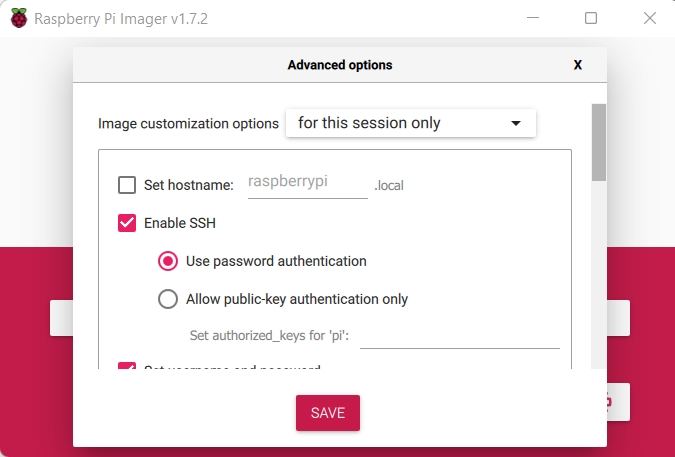Click the dropdown arrow beside 'for this session only'

pyautogui.click(x=516, y=123)
